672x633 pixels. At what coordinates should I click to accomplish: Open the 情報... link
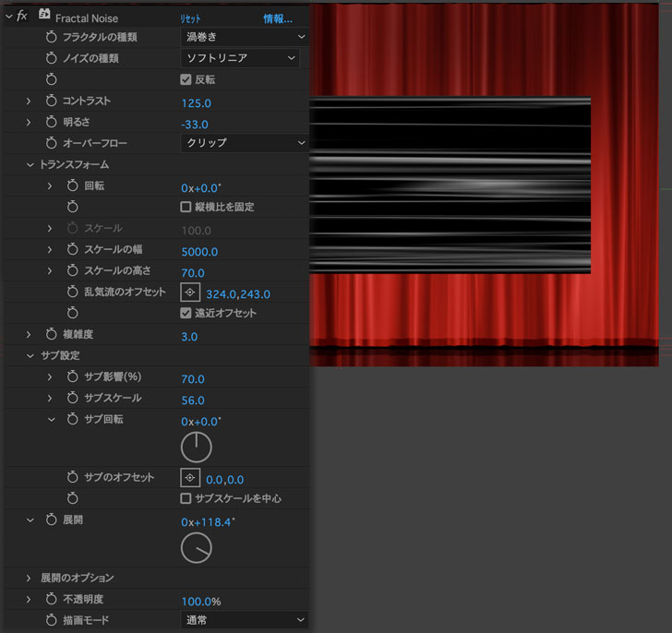278,18
